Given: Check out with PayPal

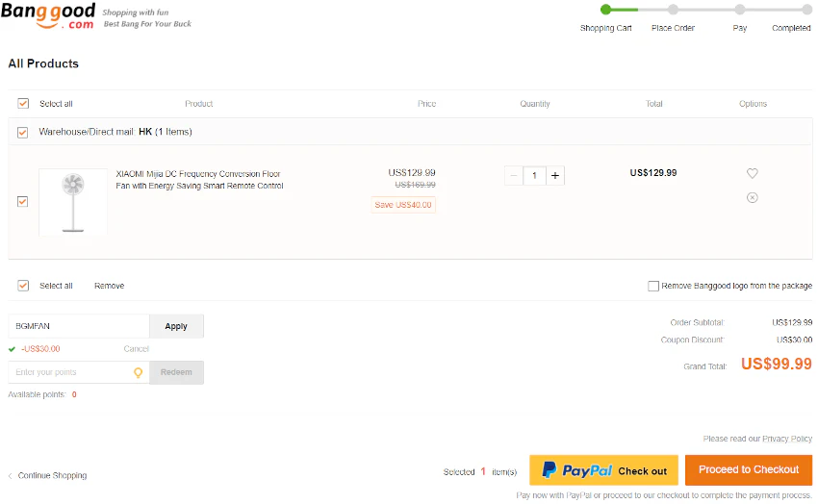Looking at the screenshot, I should pyautogui.click(x=603, y=470).
